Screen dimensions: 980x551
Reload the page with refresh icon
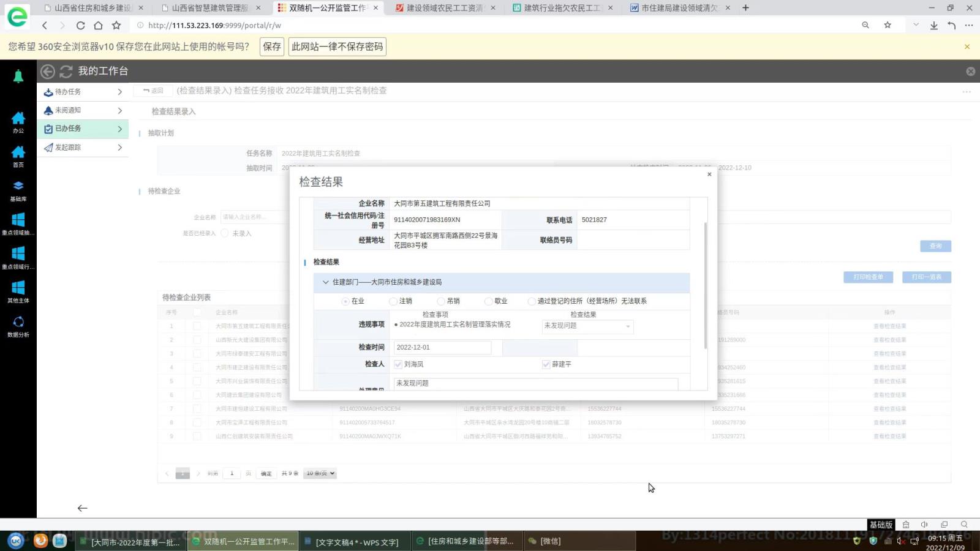pyautogui.click(x=80, y=26)
